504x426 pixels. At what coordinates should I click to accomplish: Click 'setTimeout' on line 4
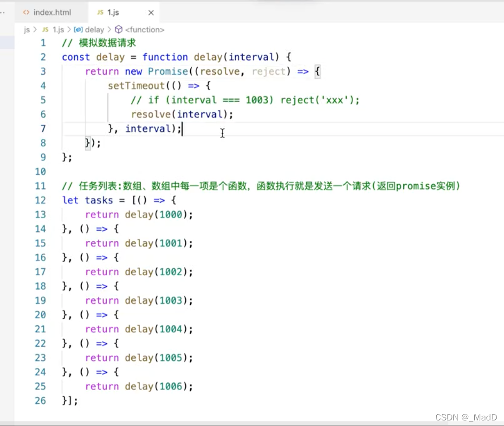point(136,86)
